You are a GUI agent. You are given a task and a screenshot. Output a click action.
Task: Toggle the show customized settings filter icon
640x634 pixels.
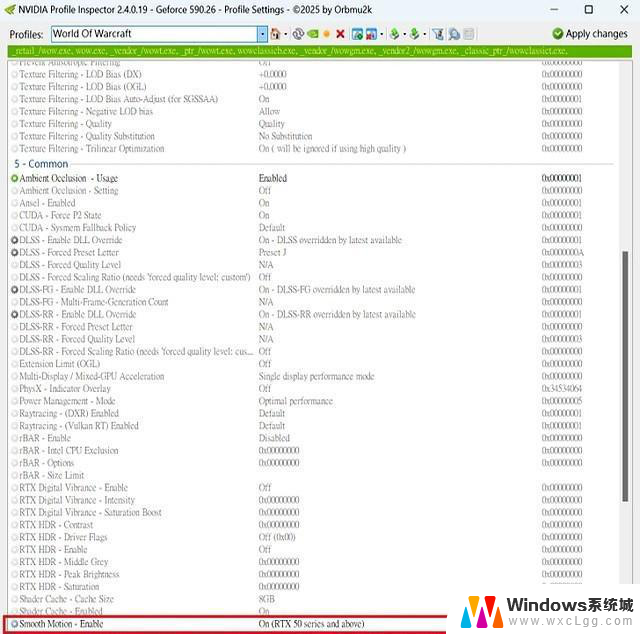438,34
